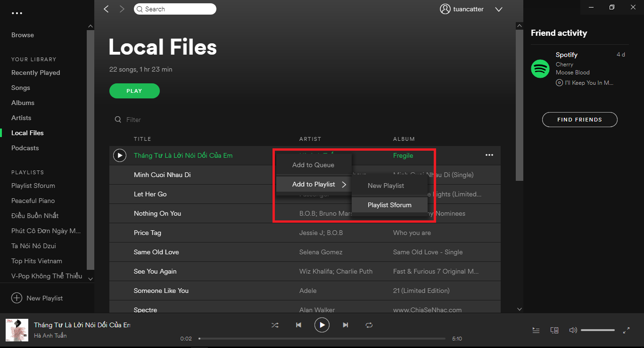Select Local Files in sidebar
Viewport: 644px width, 348px height.
[x=27, y=133]
